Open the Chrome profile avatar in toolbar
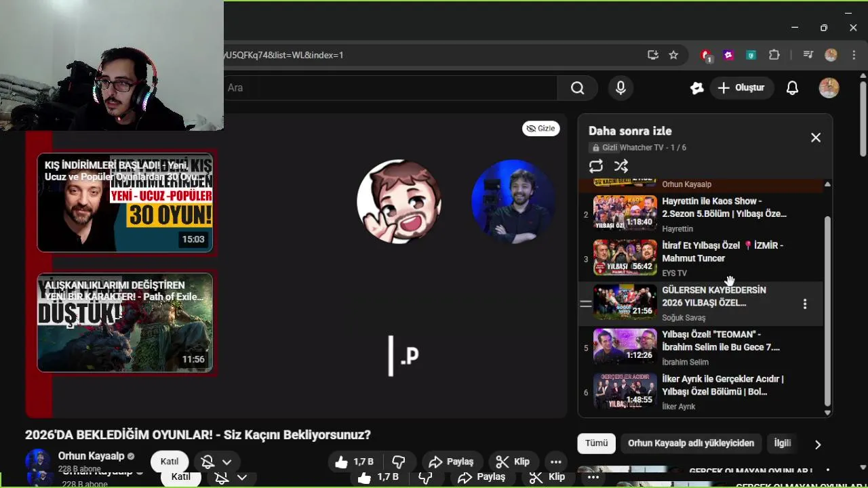The image size is (868, 488). [x=831, y=55]
